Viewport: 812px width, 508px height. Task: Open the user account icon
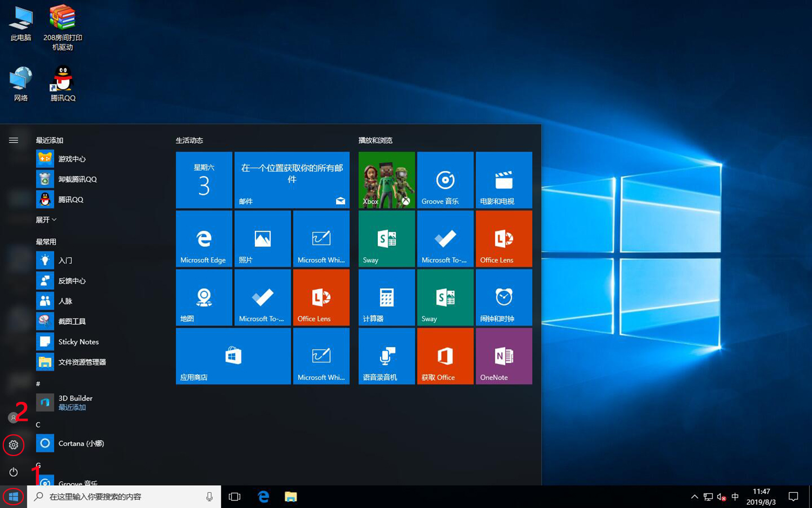[x=13, y=418]
